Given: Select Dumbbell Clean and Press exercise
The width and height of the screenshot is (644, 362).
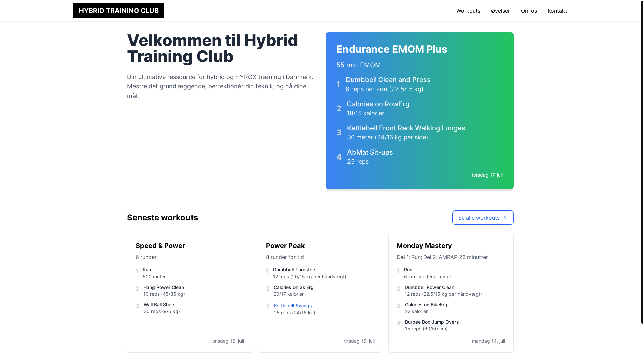Looking at the screenshot, I should pyautogui.click(x=388, y=80).
